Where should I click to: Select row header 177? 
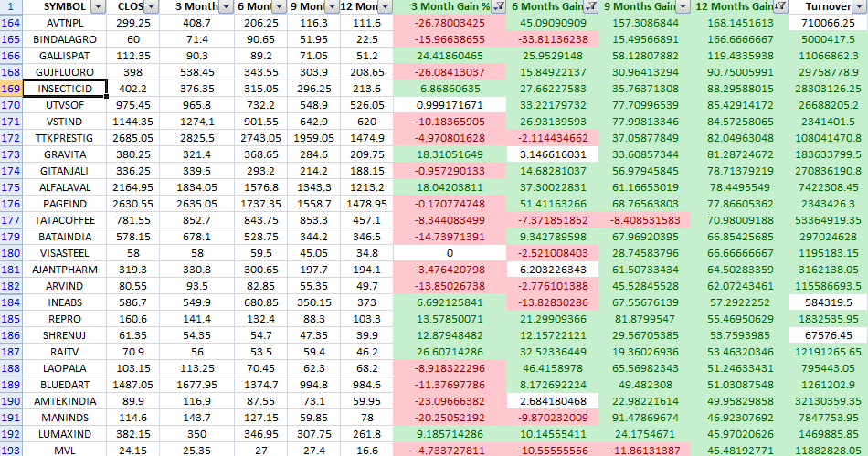pos(11,220)
